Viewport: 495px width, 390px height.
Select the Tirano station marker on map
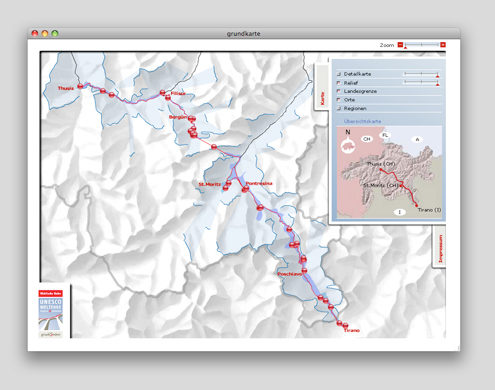[345, 325]
